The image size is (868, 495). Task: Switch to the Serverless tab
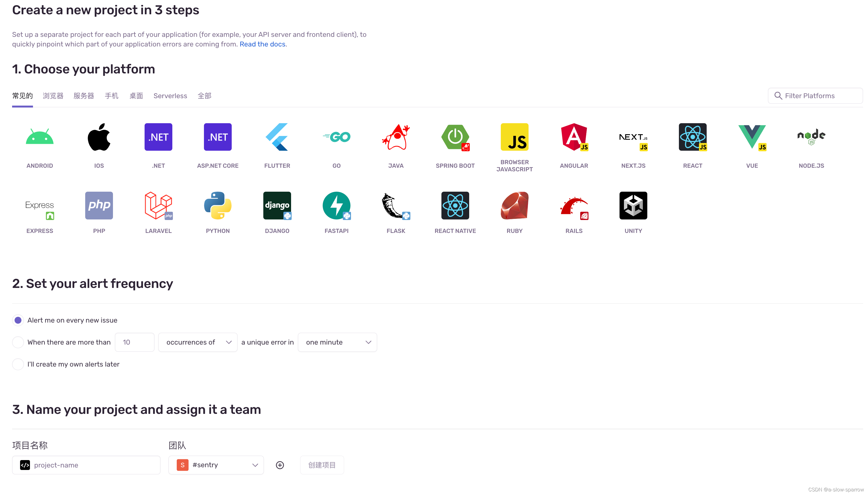[x=170, y=96]
